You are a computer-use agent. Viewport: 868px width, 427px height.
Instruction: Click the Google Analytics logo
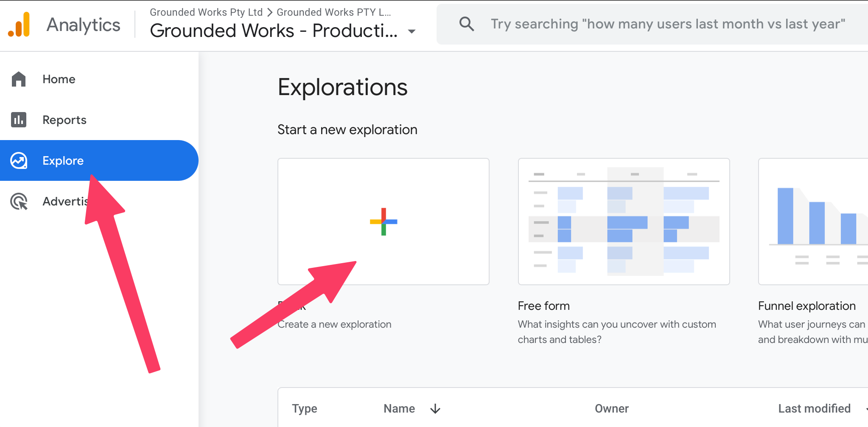point(19,24)
